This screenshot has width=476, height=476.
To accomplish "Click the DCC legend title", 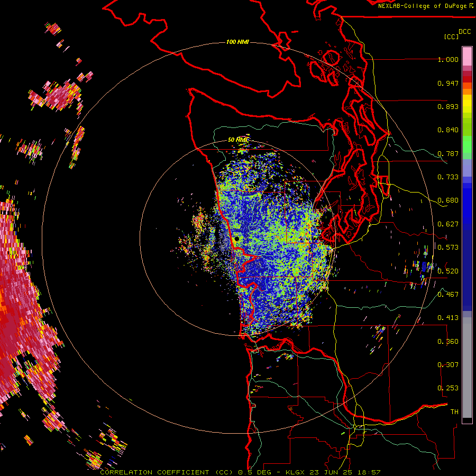I will click(x=464, y=32).
